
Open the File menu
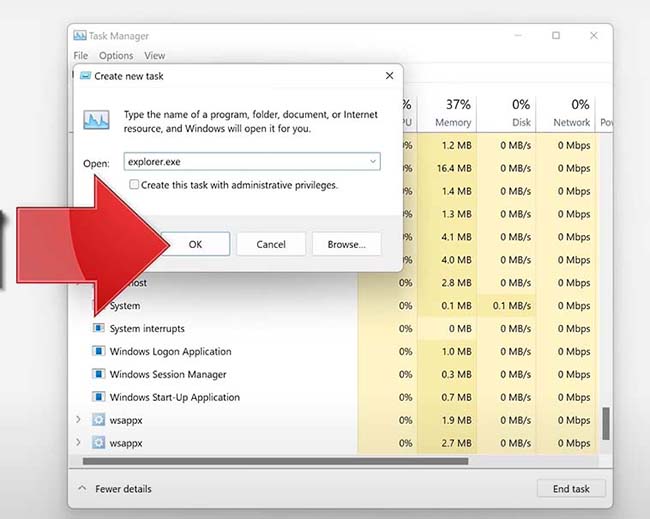(x=80, y=56)
